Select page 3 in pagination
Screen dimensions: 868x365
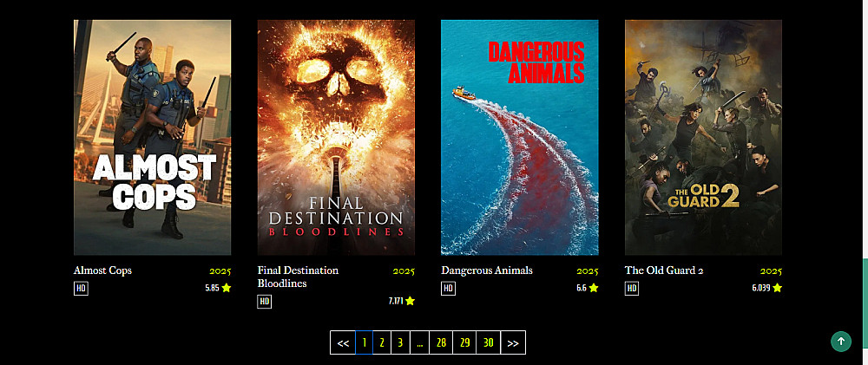tap(400, 342)
